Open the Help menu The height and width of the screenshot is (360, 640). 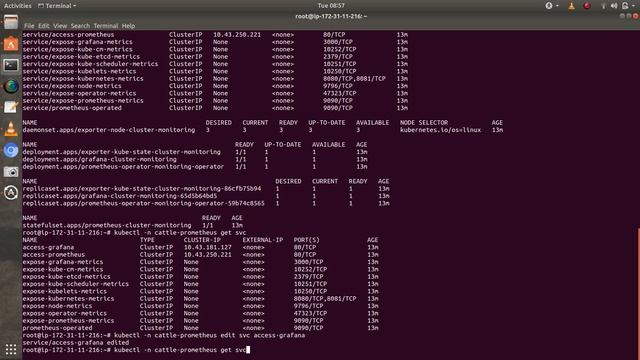[128, 26]
